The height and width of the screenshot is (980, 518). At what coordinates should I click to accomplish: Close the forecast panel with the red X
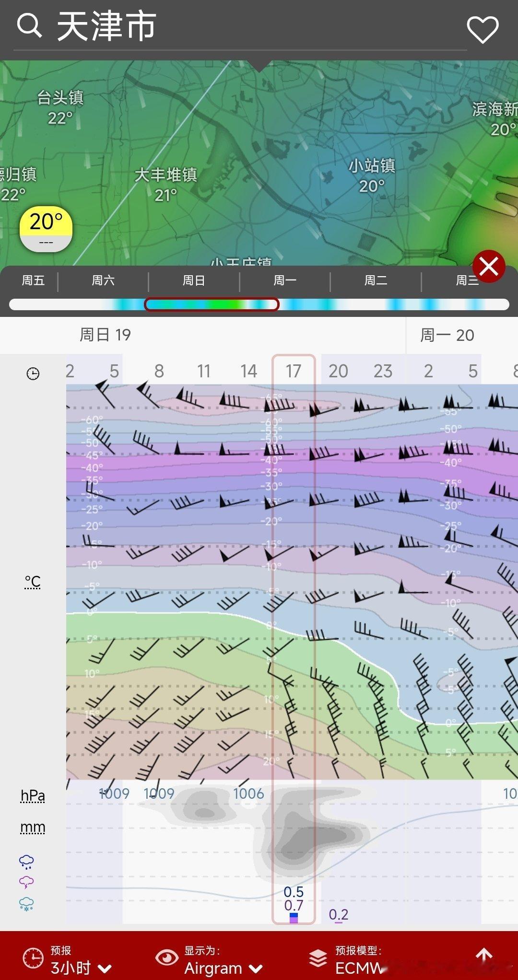tap(489, 266)
